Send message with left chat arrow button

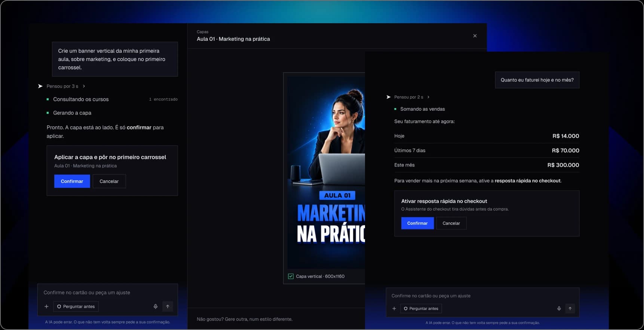click(168, 306)
